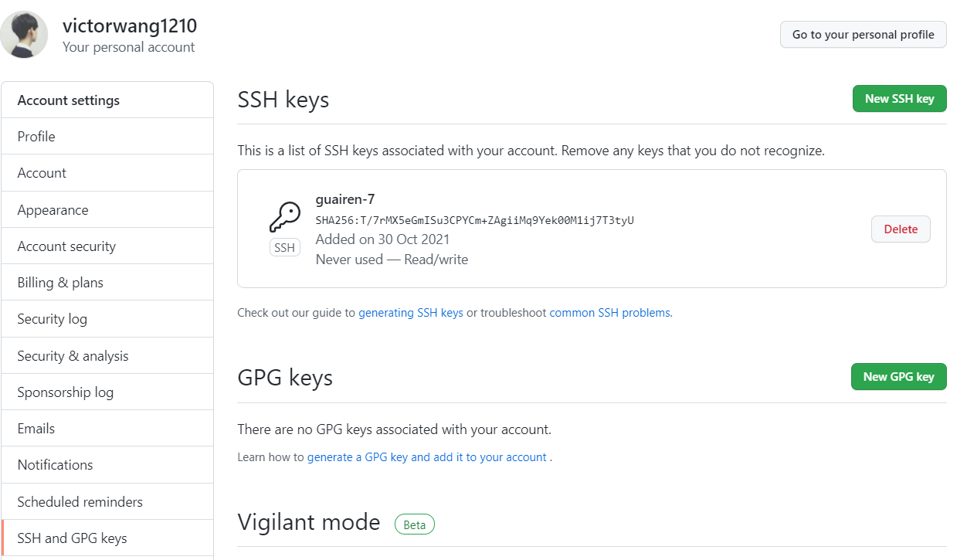
Task: Open the common SSH problems link
Action: (609, 312)
